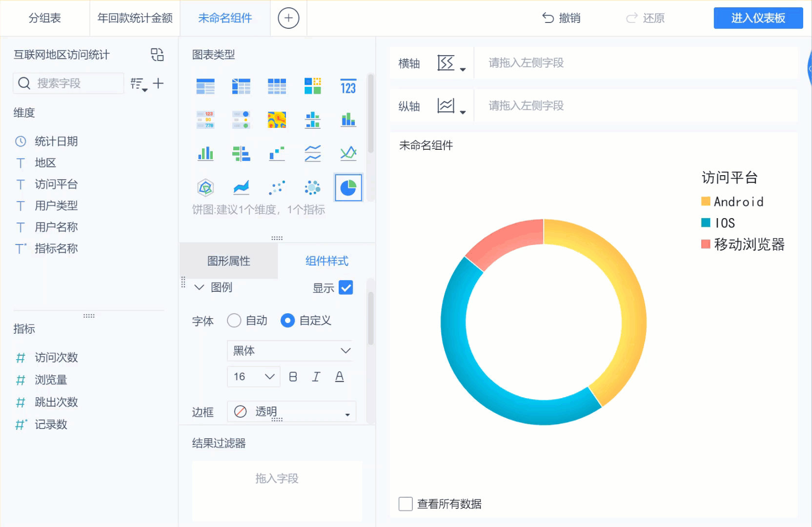Open the 组件样式 tab
Screen dimensions: 812x527
click(x=327, y=261)
